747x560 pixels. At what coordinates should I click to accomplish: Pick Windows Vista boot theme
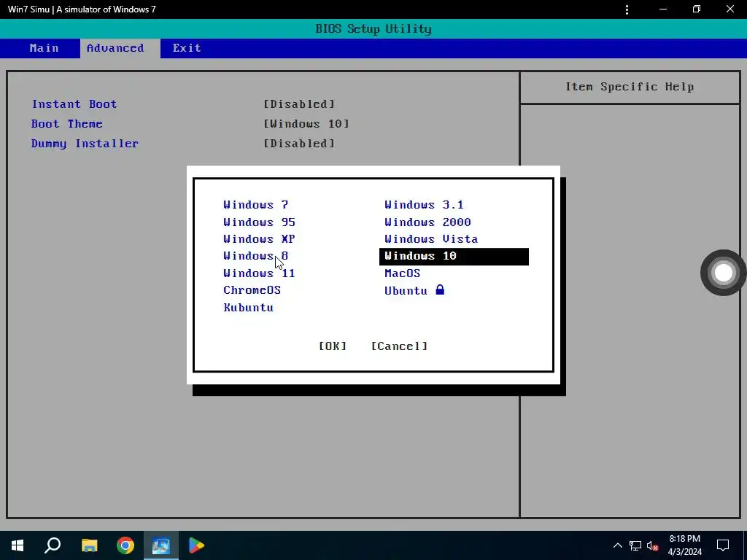[431, 239]
